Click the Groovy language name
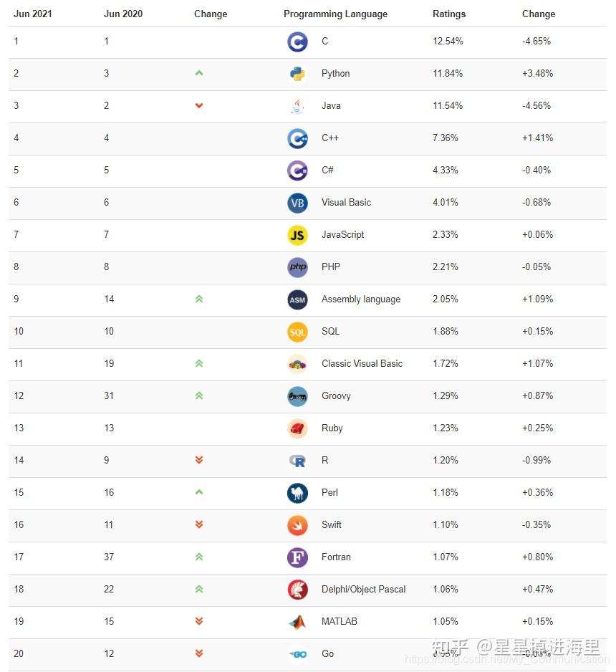The width and height of the screenshot is (616, 672). click(x=336, y=395)
